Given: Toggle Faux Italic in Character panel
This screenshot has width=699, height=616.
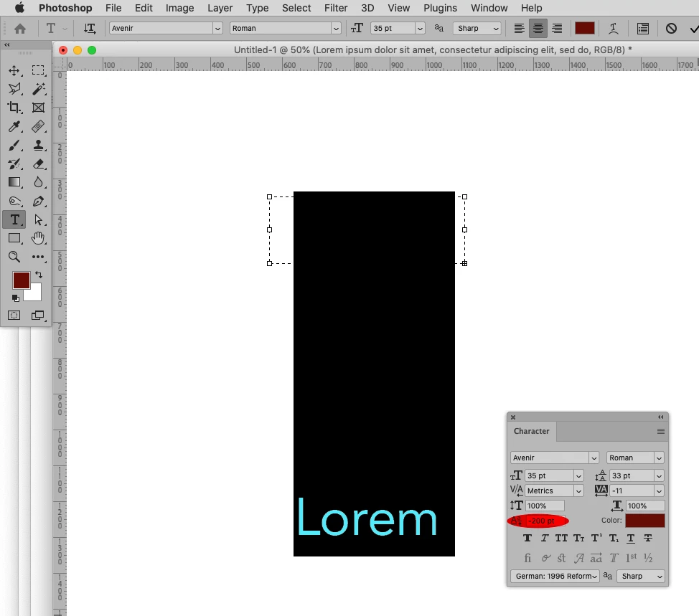Looking at the screenshot, I should pyautogui.click(x=544, y=538).
